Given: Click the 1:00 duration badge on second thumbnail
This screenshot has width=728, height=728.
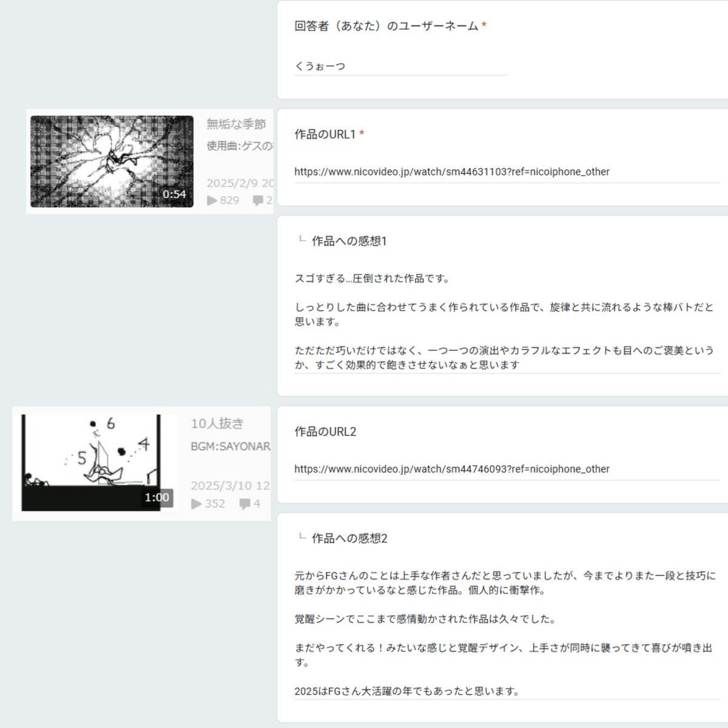Looking at the screenshot, I should 158,497.
